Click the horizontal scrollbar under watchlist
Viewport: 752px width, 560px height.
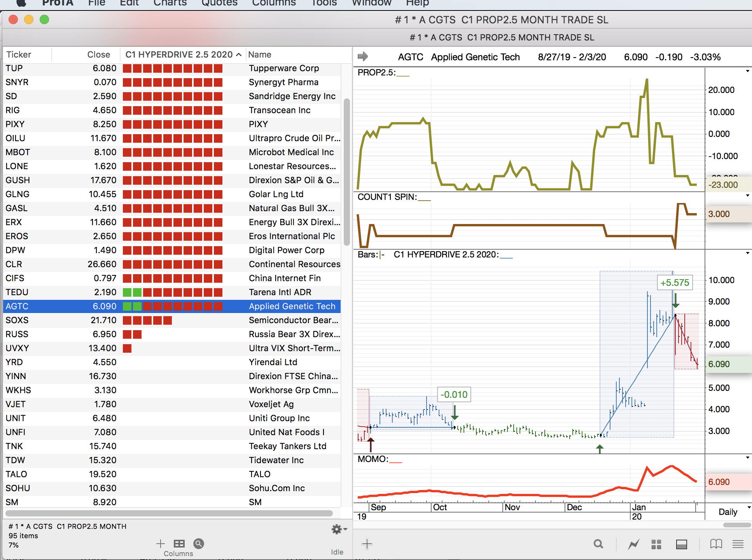(x=169, y=513)
